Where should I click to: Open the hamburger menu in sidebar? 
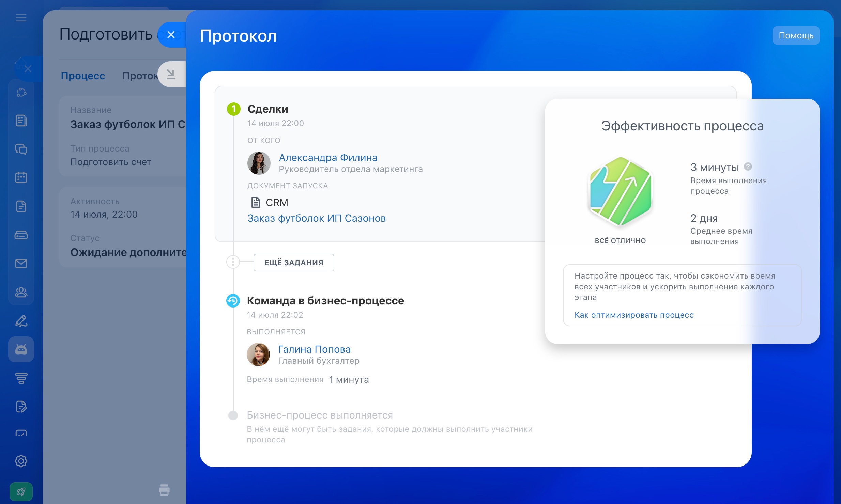point(21,18)
